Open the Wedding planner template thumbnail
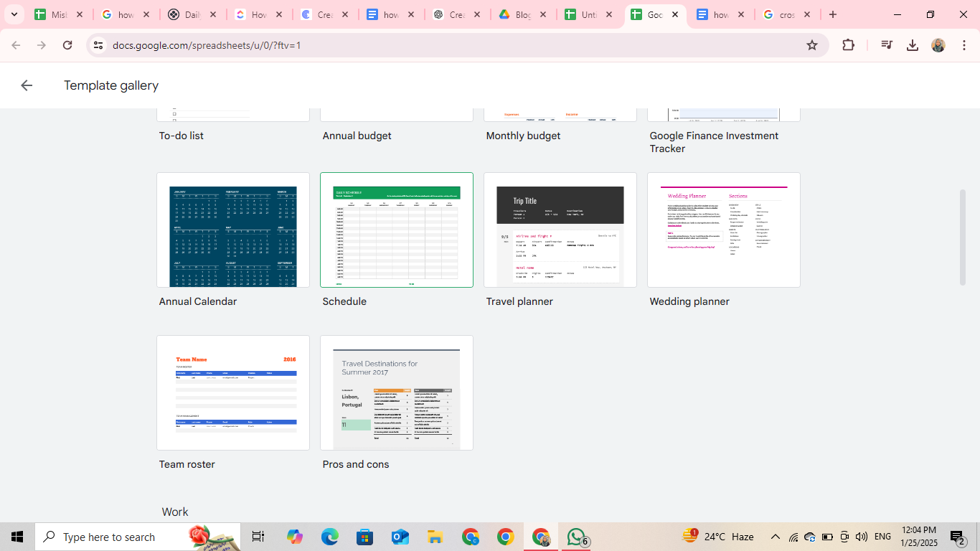The image size is (980, 551). [x=724, y=230]
